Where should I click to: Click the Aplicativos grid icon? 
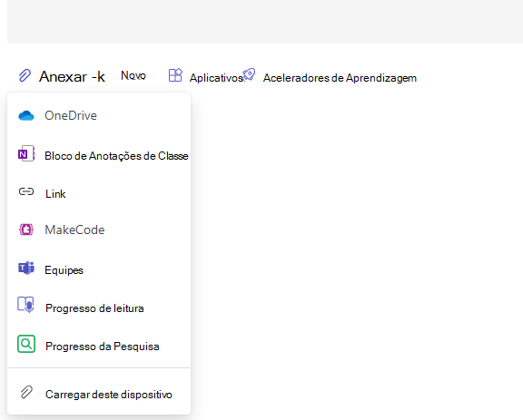coord(175,75)
